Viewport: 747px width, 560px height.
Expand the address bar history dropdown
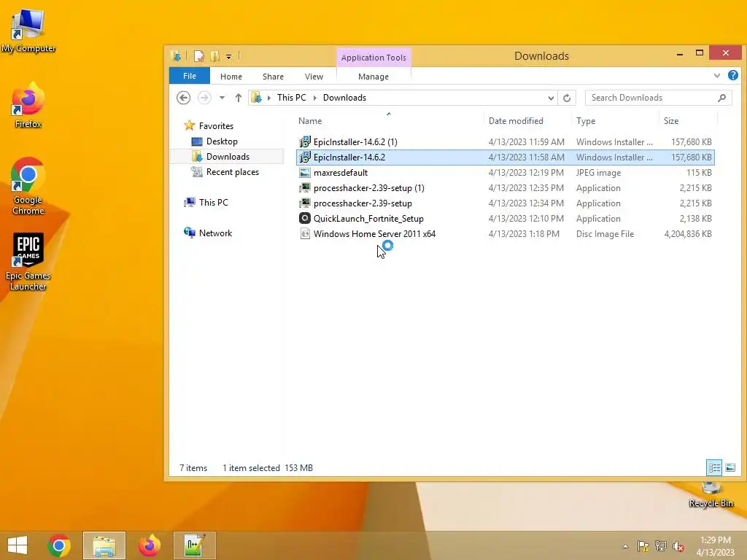point(551,98)
